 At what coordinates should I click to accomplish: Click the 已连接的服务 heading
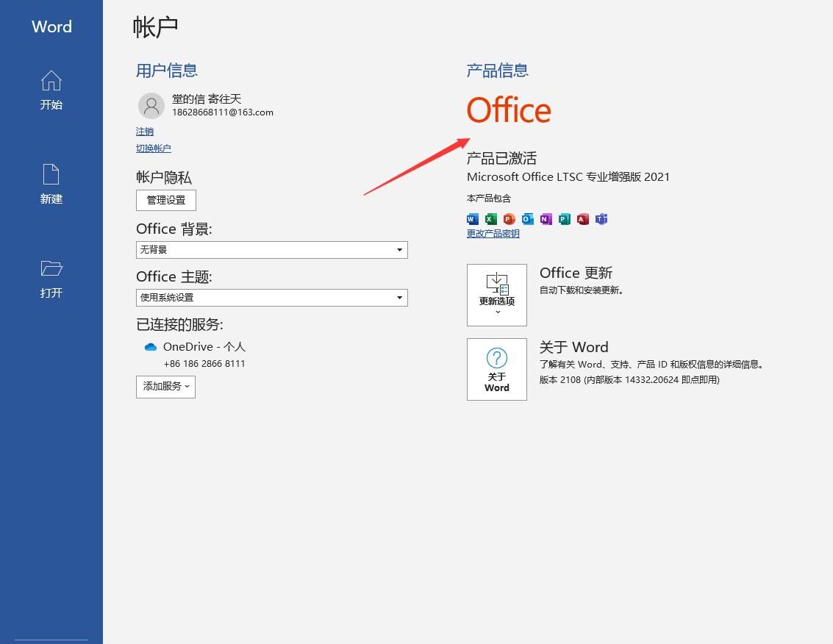179,324
